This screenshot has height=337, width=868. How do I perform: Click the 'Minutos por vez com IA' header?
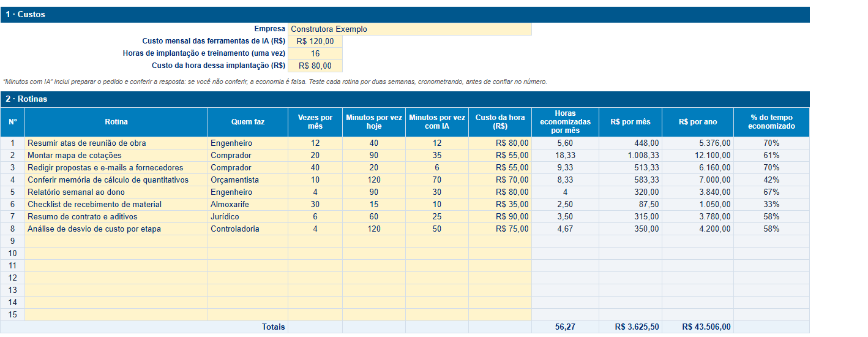(437, 122)
